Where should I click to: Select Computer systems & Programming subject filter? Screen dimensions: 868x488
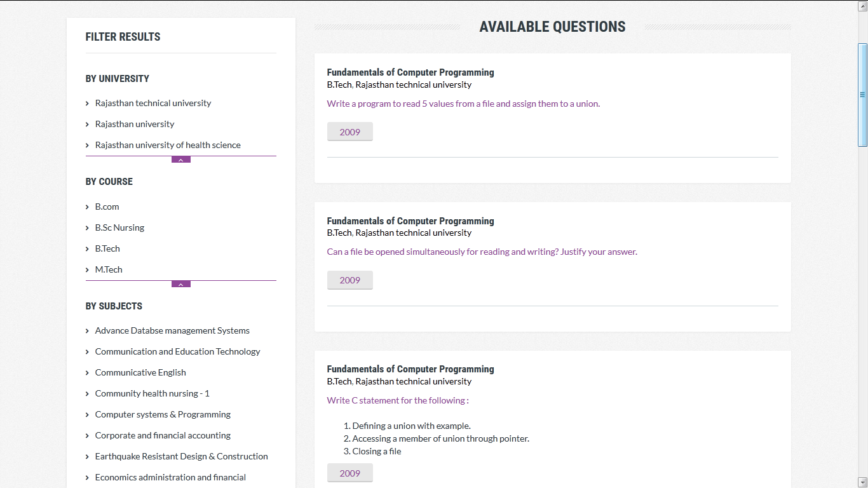pyautogui.click(x=163, y=414)
